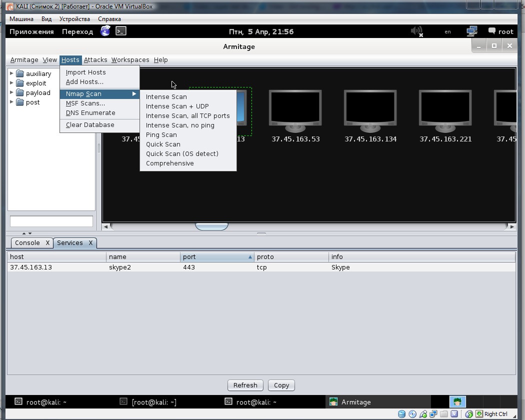
Task: Click VirtualBox USB status icon
Action: [423, 414]
